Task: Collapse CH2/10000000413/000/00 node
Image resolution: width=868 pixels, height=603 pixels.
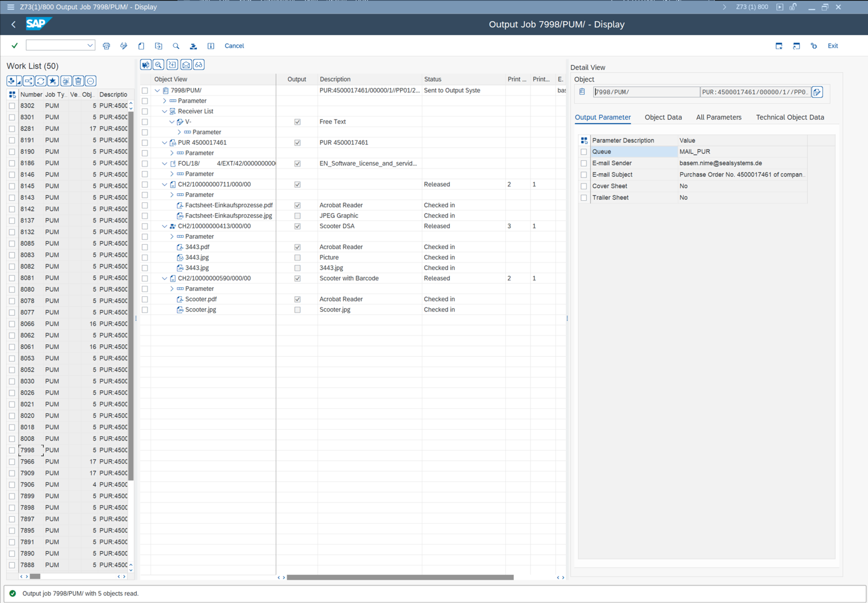Action: click(x=164, y=226)
